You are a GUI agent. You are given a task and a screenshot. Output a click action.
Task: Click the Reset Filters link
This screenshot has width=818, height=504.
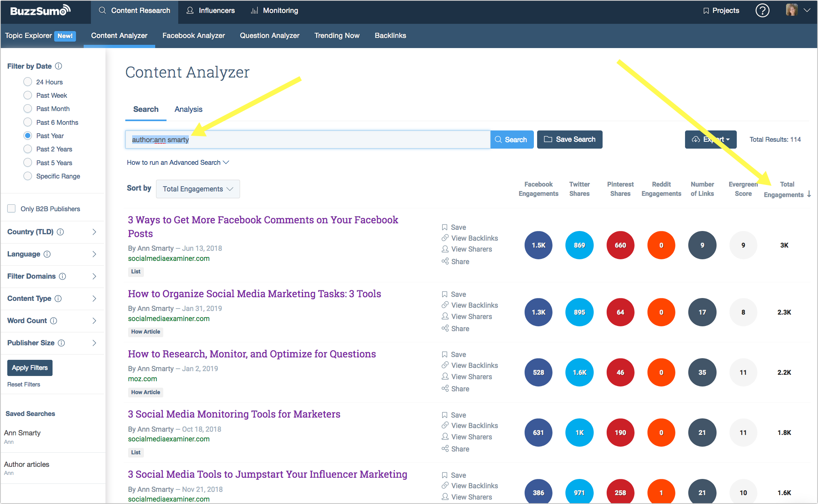(x=23, y=384)
